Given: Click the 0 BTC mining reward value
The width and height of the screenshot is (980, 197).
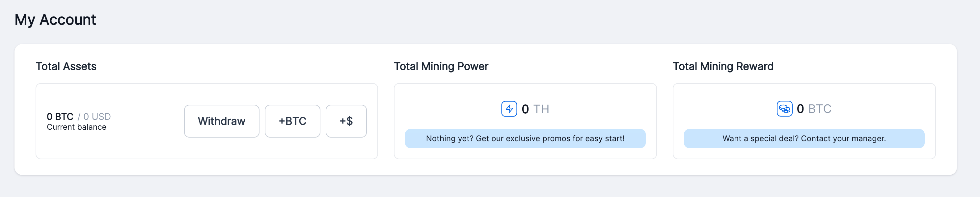Looking at the screenshot, I should point(800,109).
